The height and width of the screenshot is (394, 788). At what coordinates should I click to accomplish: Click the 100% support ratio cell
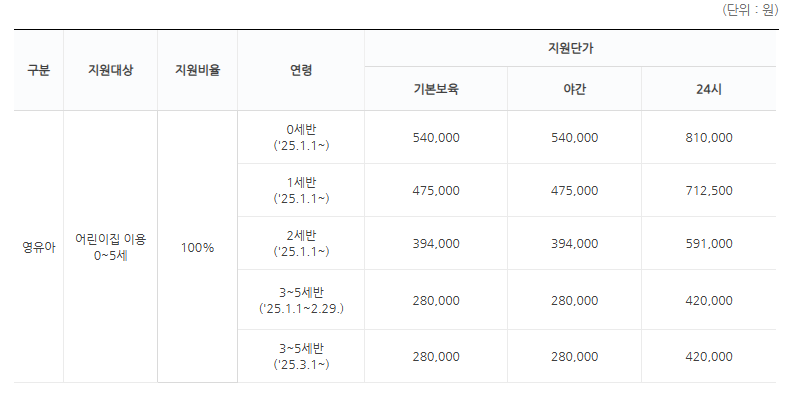point(198,247)
